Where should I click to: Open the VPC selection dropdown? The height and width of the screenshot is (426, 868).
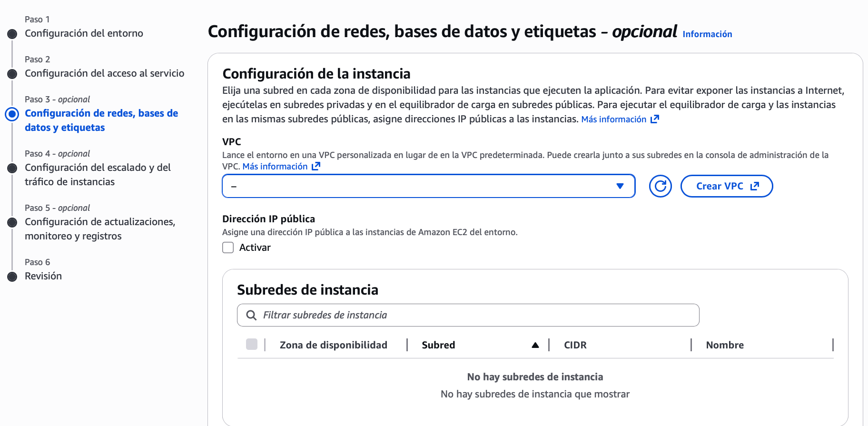tap(428, 186)
